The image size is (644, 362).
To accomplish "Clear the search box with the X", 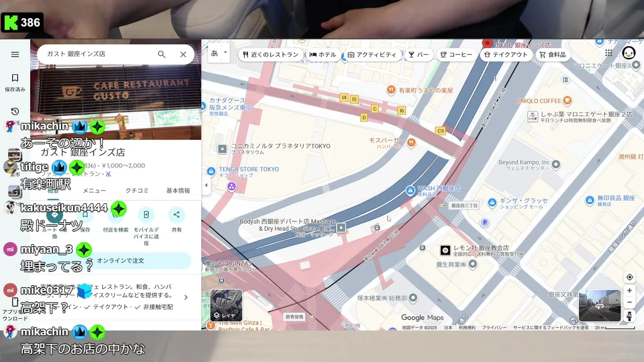I will coord(183,54).
